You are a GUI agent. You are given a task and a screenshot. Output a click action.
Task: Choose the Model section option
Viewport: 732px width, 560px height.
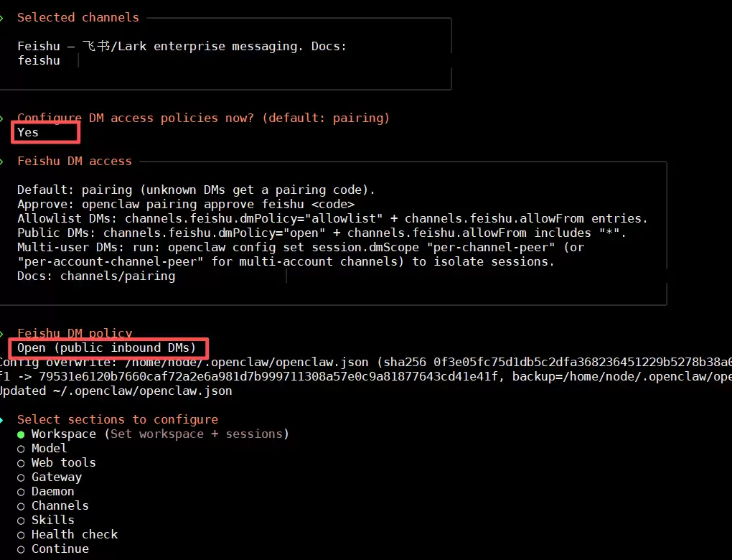coord(49,448)
